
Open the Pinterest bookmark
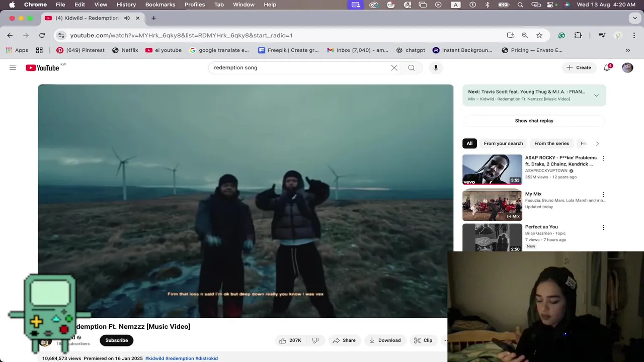click(x=80, y=50)
